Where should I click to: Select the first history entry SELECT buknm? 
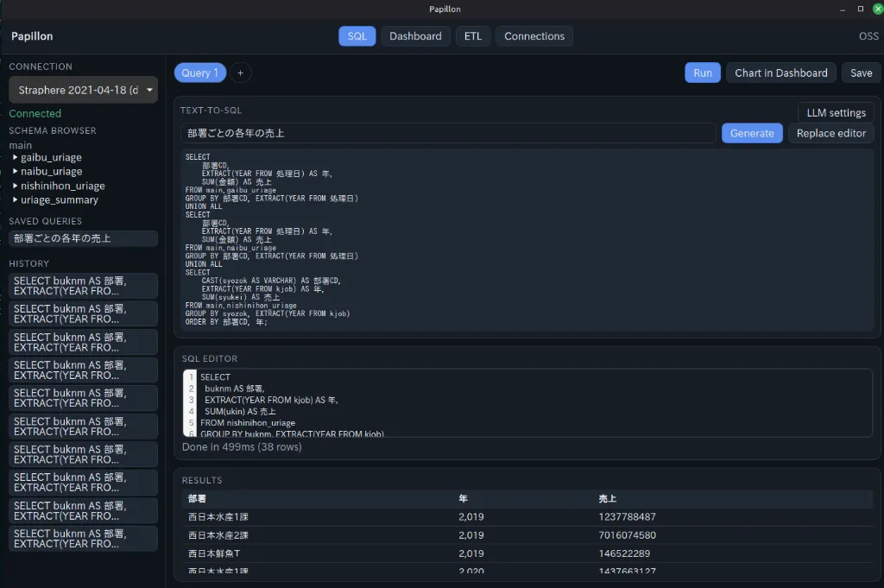click(84, 286)
